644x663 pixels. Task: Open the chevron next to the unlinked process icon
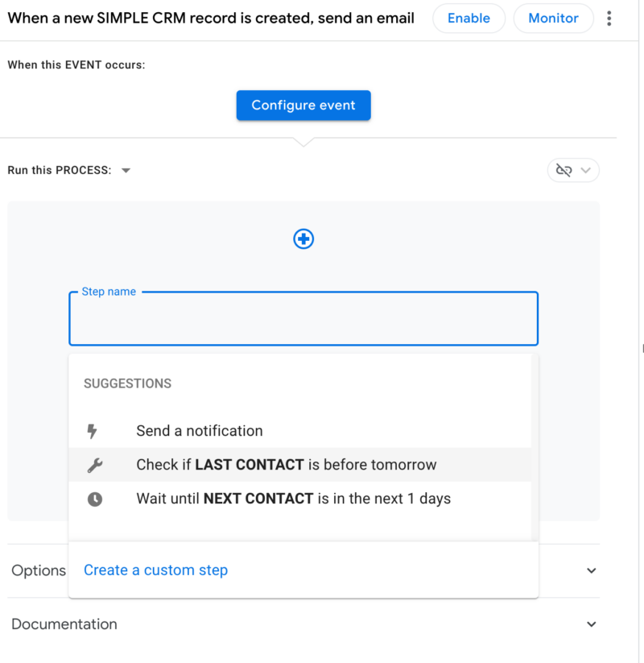point(585,170)
